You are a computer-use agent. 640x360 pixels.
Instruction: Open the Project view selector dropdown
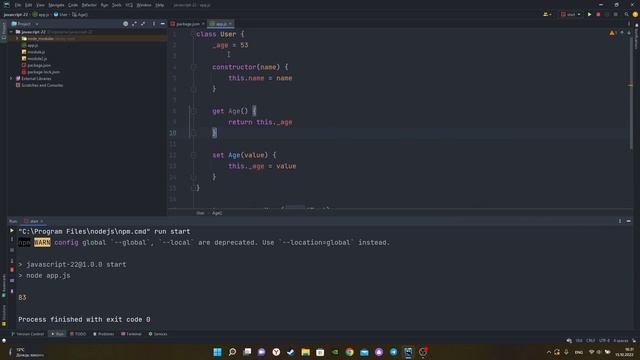click(x=25, y=24)
